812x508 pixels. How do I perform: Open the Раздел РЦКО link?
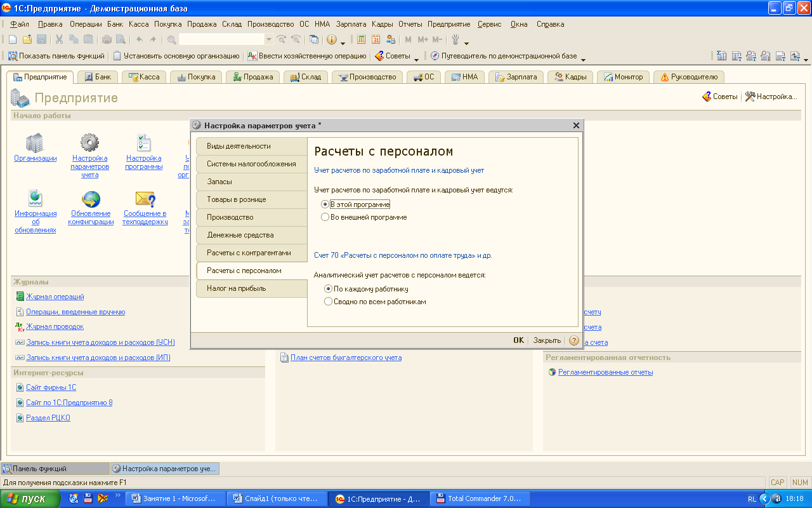point(48,418)
